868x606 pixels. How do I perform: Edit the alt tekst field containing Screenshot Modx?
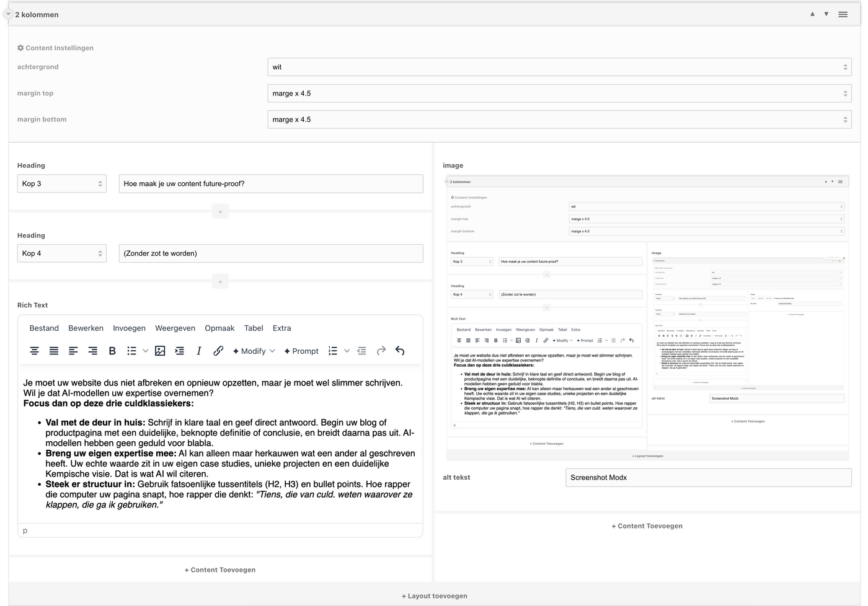pos(709,478)
